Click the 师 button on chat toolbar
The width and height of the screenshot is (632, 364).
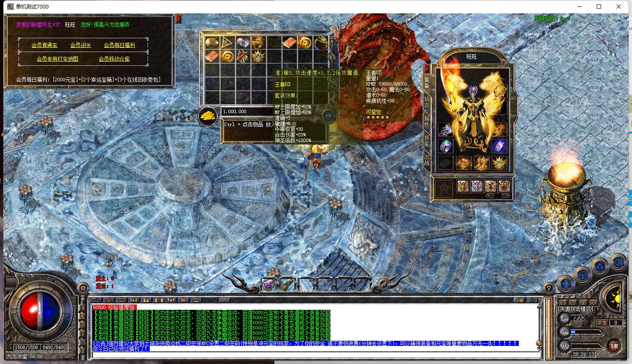[224, 300]
